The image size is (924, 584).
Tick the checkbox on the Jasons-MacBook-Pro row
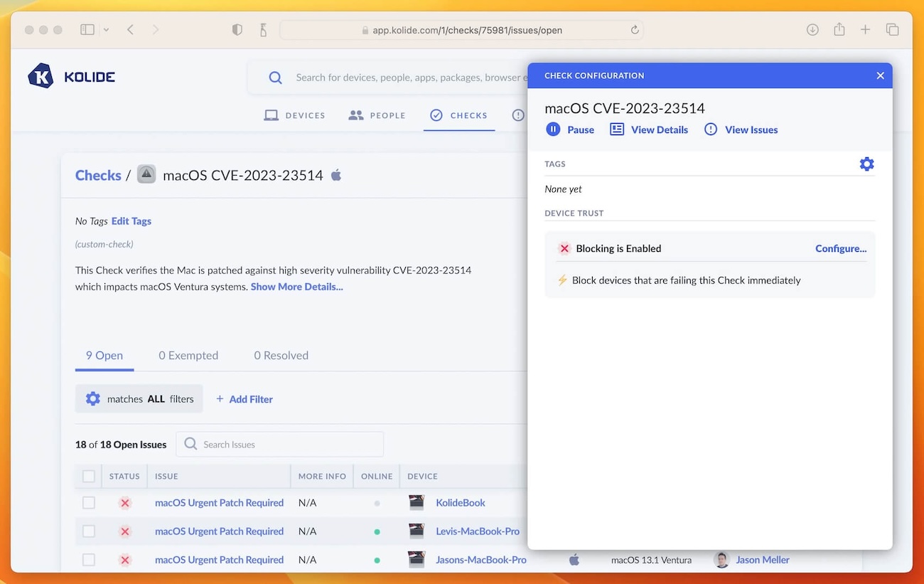(x=89, y=559)
